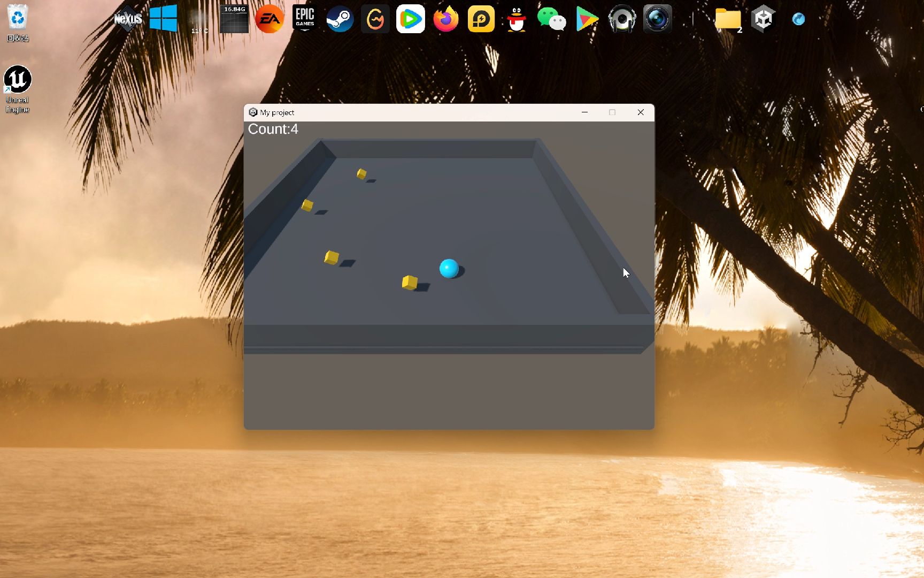Click the headphones speaker icon

click(622, 19)
